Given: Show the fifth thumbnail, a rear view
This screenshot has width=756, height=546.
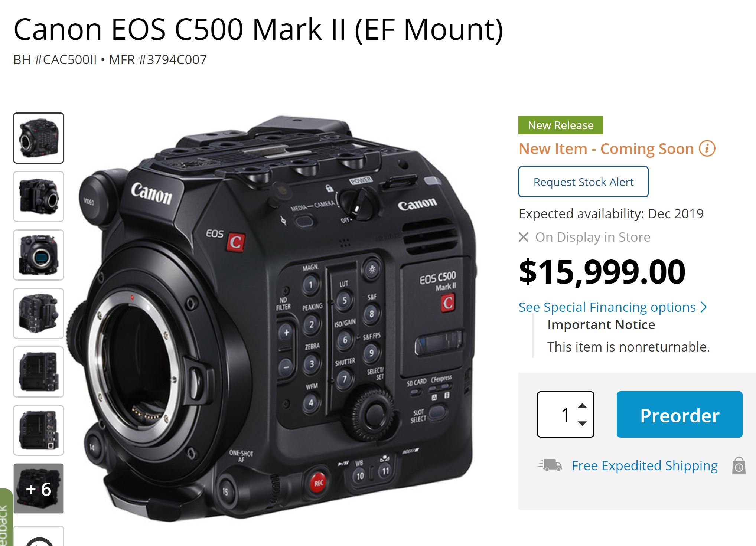Looking at the screenshot, I should pyautogui.click(x=39, y=372).
